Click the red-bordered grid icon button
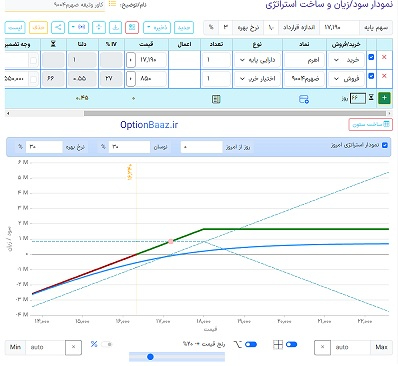Screen dimensions: 398x366 point(132,27)
